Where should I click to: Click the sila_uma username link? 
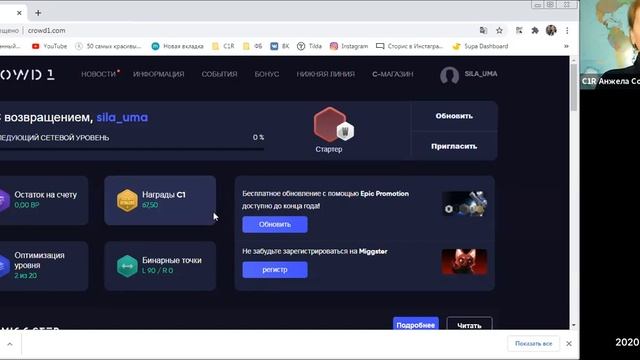pyautogui.click(x=122, y=118)
